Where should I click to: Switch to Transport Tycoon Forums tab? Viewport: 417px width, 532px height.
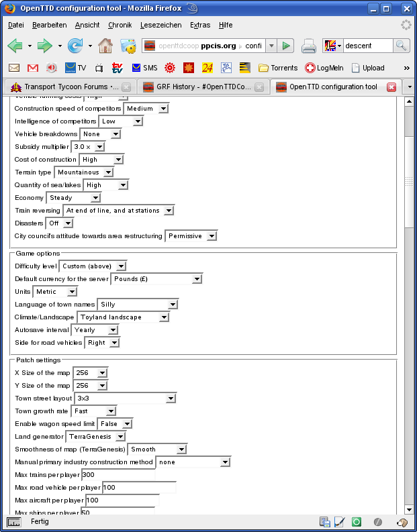70,87
